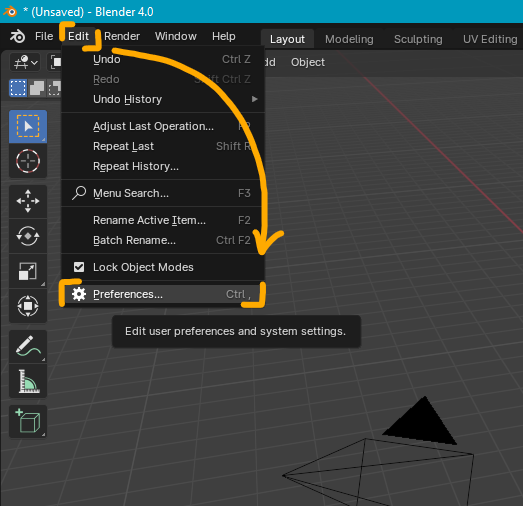Choose Rename Active Item
This screenshot has width=523, height=506.
[163, 220]
